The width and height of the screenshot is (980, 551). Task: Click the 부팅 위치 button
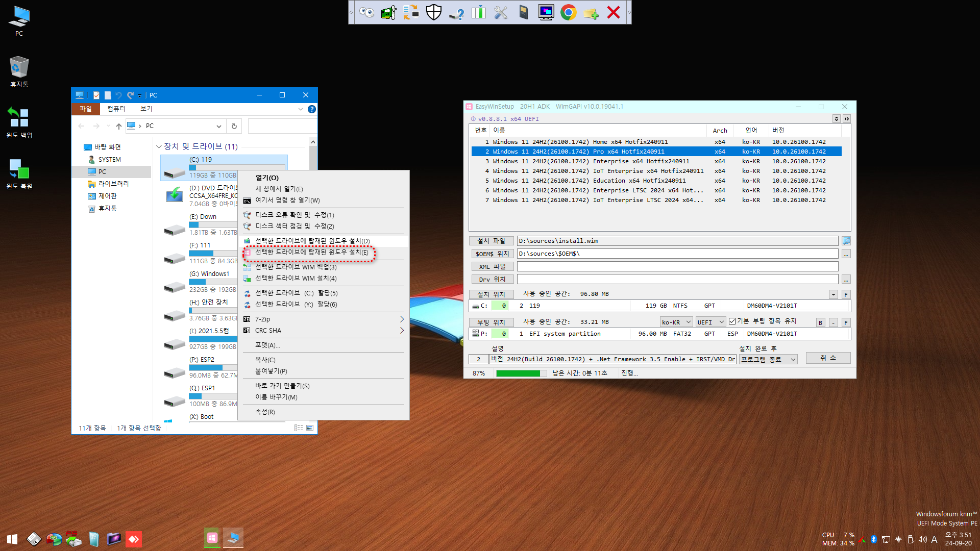(x=491, y=322)
